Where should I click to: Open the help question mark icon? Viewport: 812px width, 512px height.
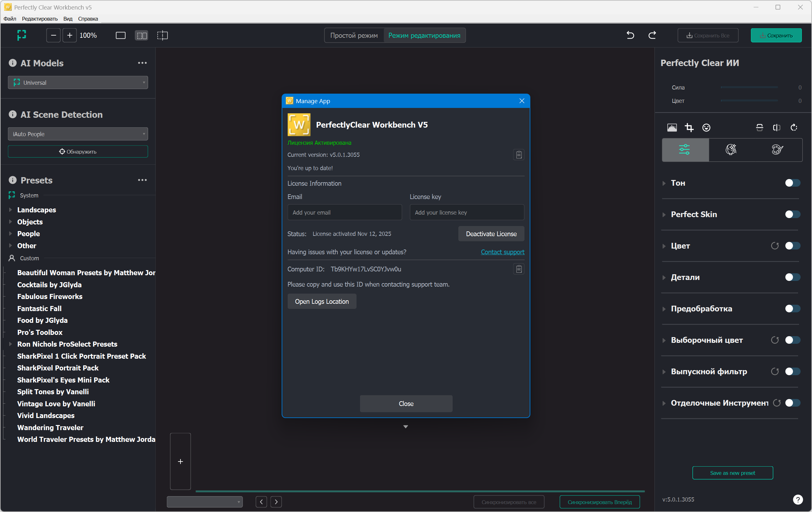pyautogui.click(x=797, y=499)
